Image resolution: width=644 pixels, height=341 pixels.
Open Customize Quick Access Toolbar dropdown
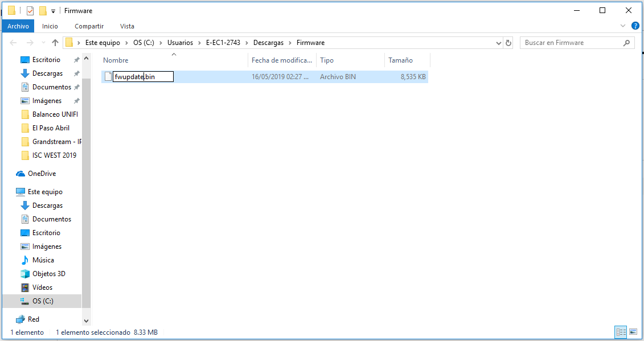coord(53,11)
